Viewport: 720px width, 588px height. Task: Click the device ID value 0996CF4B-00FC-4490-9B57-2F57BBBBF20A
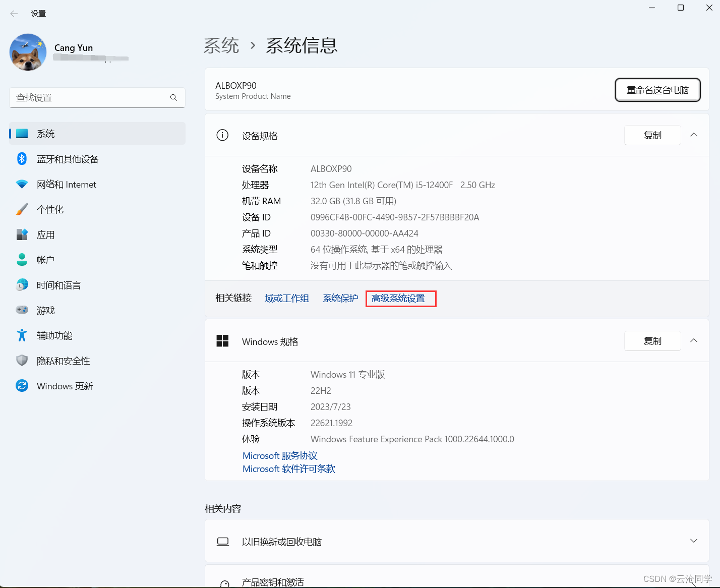[395, 217]
